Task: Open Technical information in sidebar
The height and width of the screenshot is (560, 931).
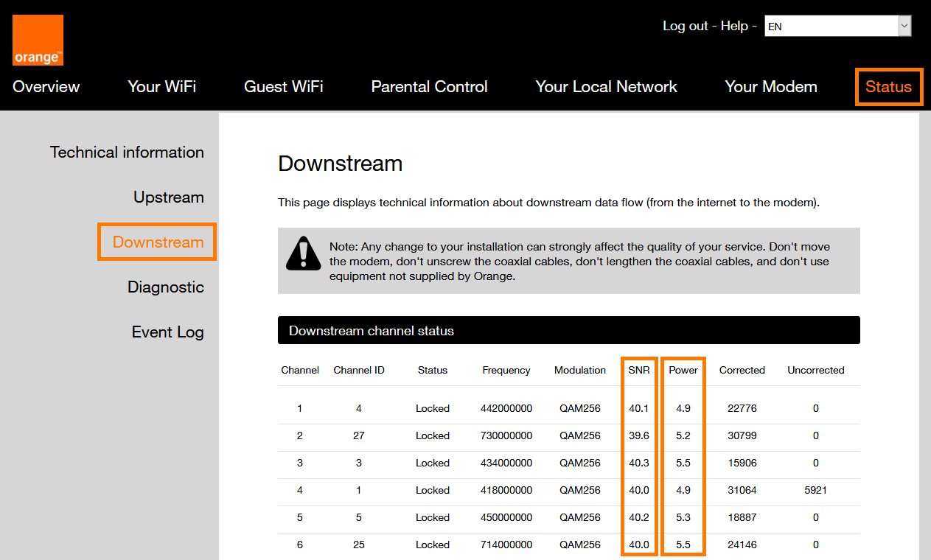Action: [127, 153]
